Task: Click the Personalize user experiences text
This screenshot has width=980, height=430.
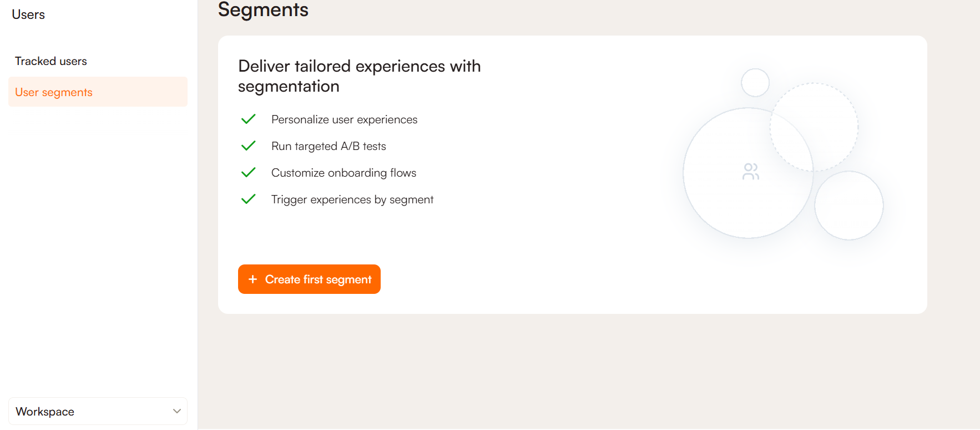Action: (x=344, y=119)
